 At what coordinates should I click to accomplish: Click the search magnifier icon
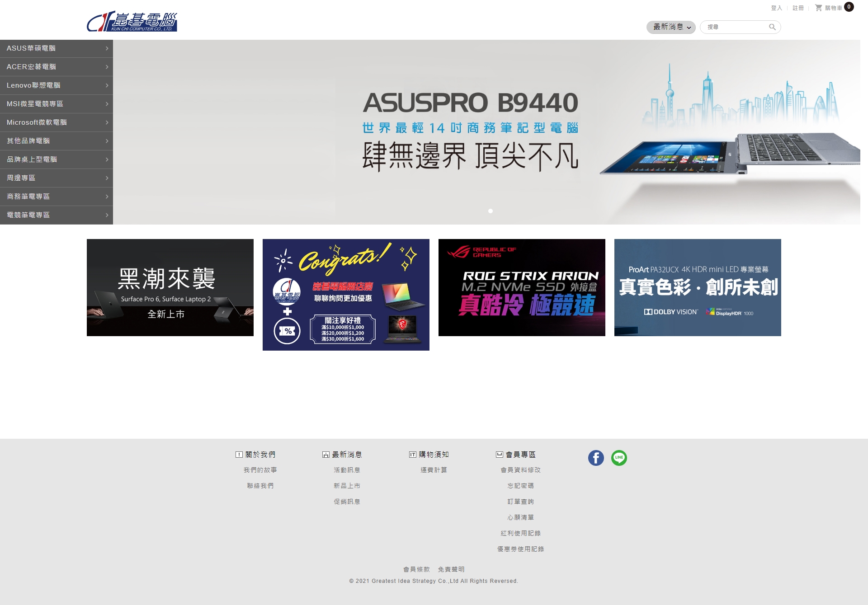pos(772,27)
